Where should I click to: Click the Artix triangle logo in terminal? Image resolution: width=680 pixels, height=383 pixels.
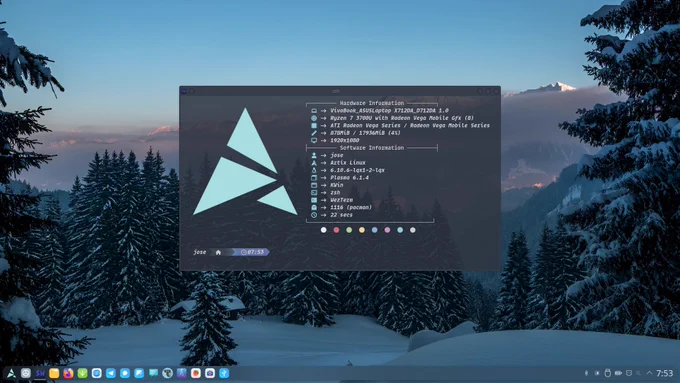click(245, 161)
